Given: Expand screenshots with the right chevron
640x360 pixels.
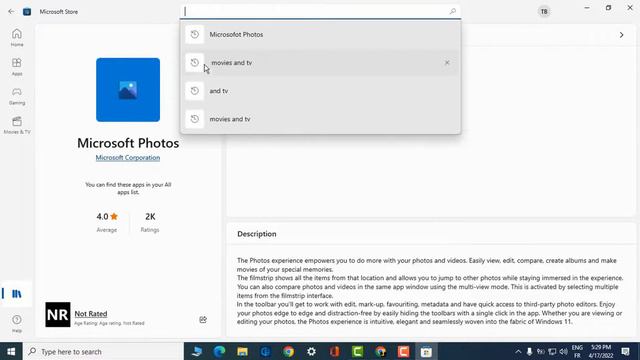Looking at the screenshot, I should 621,35.
